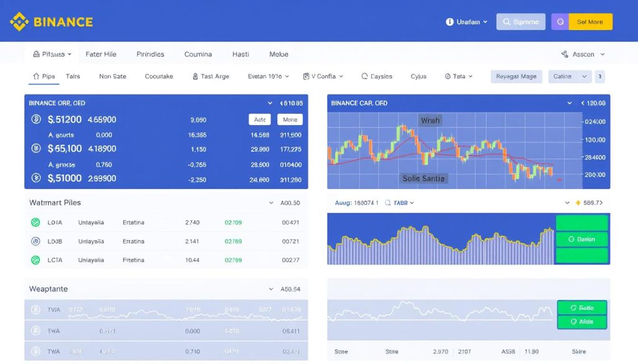638x364 pixels.
Task: Click the value 00721 in LOJB row
Action: point(290,241)
